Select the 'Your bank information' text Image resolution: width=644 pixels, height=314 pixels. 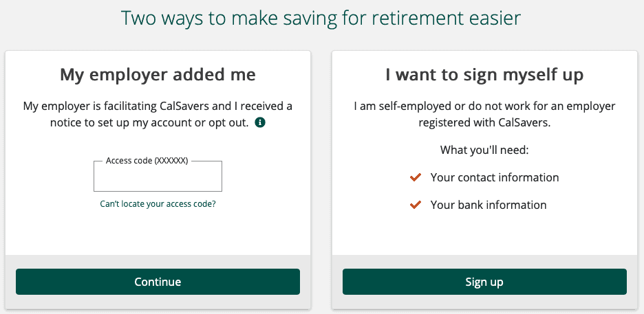pos(488,205)
